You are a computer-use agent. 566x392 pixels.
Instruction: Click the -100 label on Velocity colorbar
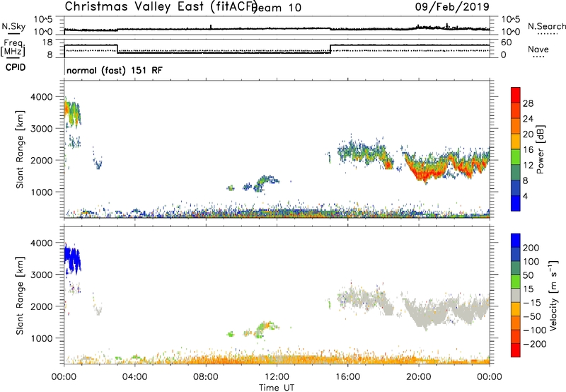(534, 330)
